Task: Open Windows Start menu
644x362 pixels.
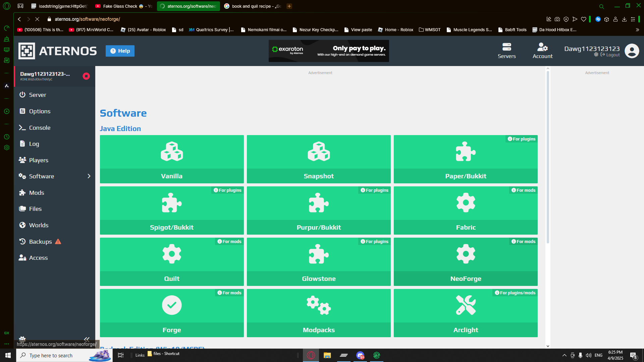Action: click(8, 355)
